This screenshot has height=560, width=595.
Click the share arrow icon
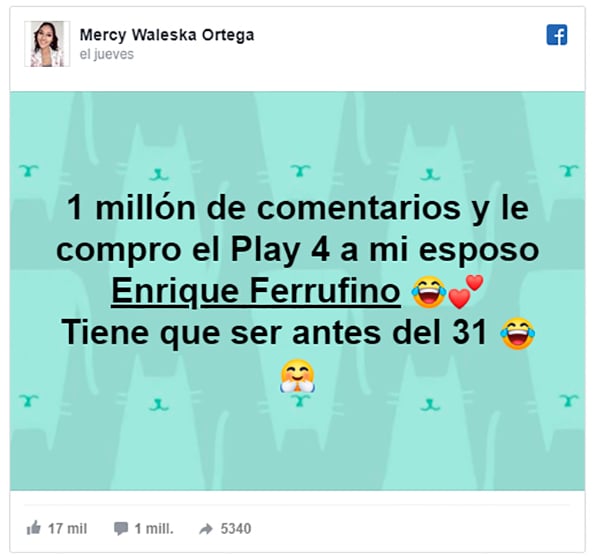point(206,529)
